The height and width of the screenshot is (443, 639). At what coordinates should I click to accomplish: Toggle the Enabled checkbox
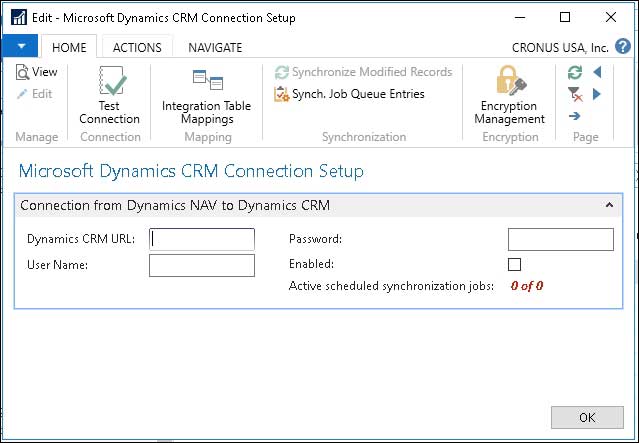(x=514, y=264)
